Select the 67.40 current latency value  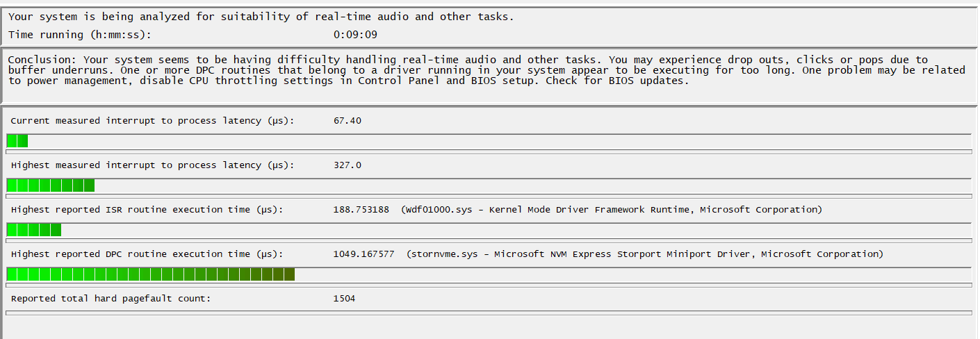click(x=348, y=121)
